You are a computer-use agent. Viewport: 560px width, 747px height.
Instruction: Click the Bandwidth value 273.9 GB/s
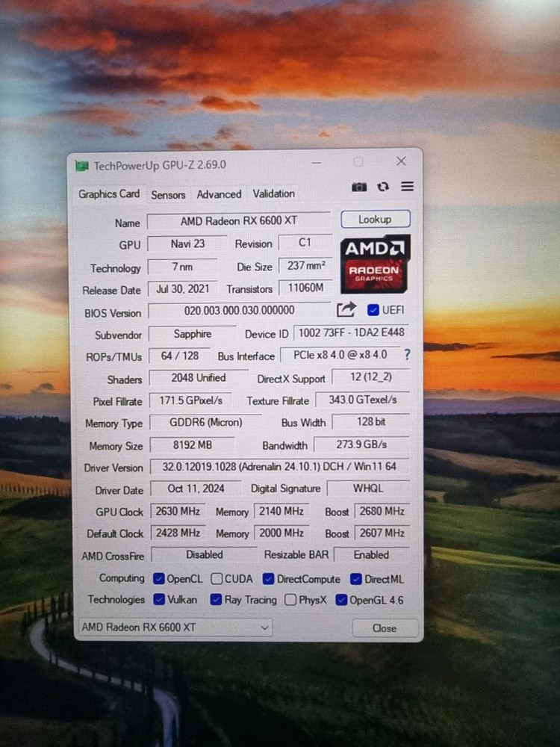(x=362, y=444)
